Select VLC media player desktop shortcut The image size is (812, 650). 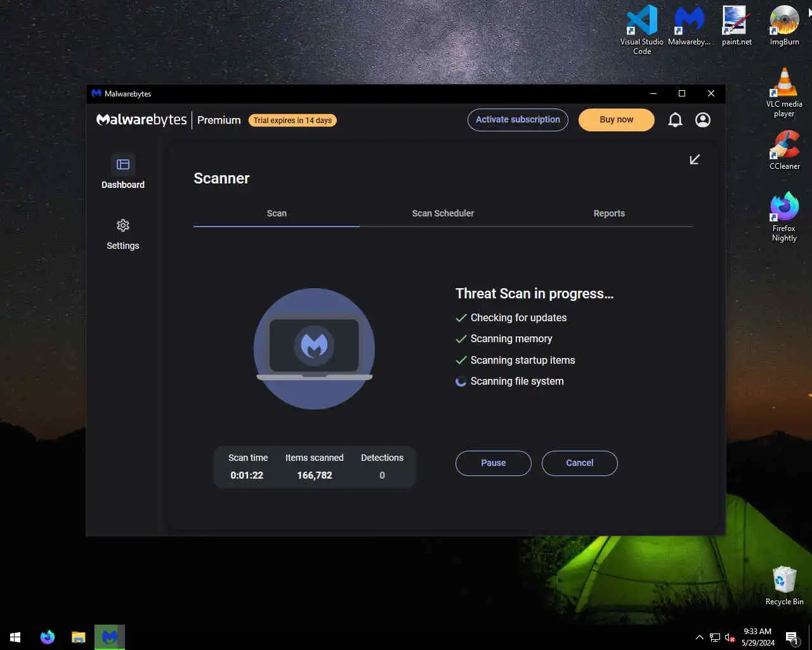(x=784, y=92)
